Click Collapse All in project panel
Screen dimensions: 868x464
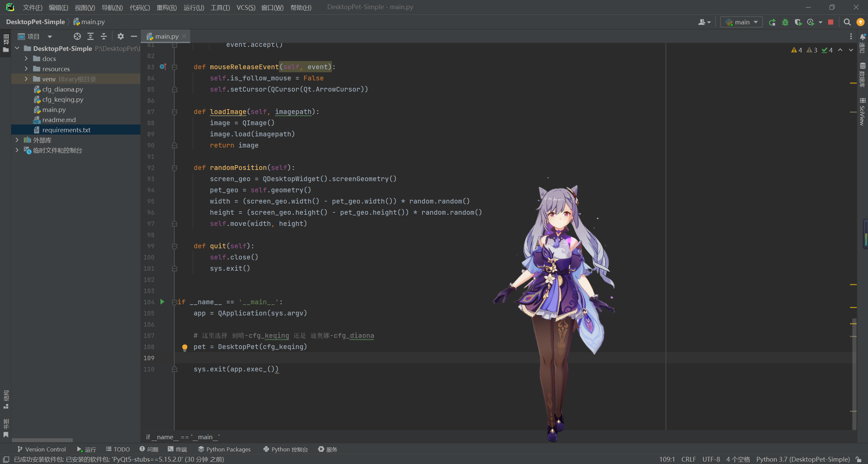pyautogui.click(x=104, y=36)
